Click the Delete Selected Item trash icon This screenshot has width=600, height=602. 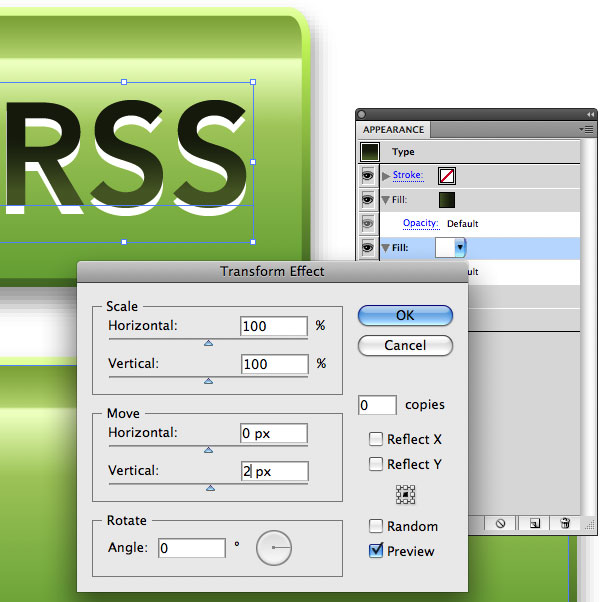point(565,523)
